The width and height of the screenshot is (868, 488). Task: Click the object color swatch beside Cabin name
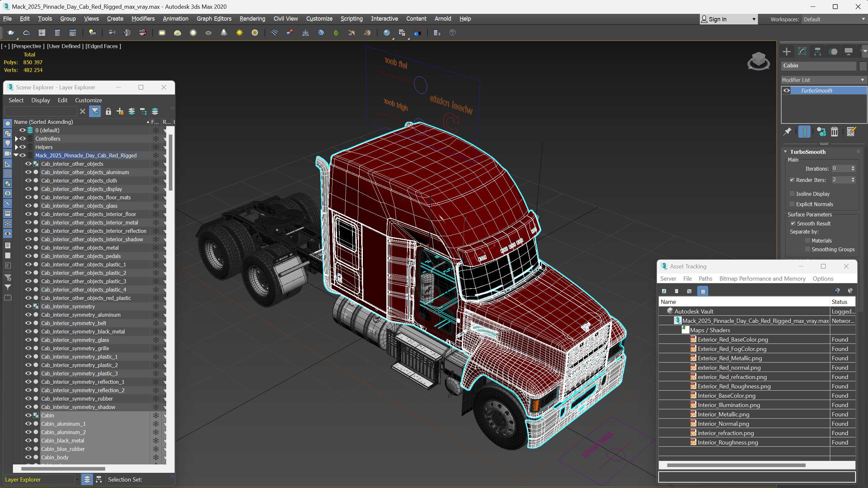pos(862,66)
